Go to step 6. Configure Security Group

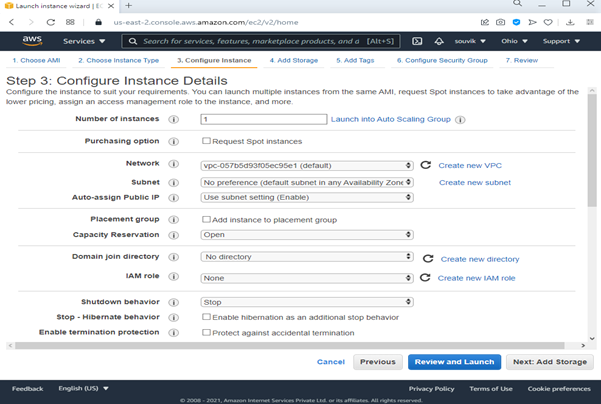pyautogui.click(x=442, y=60)
